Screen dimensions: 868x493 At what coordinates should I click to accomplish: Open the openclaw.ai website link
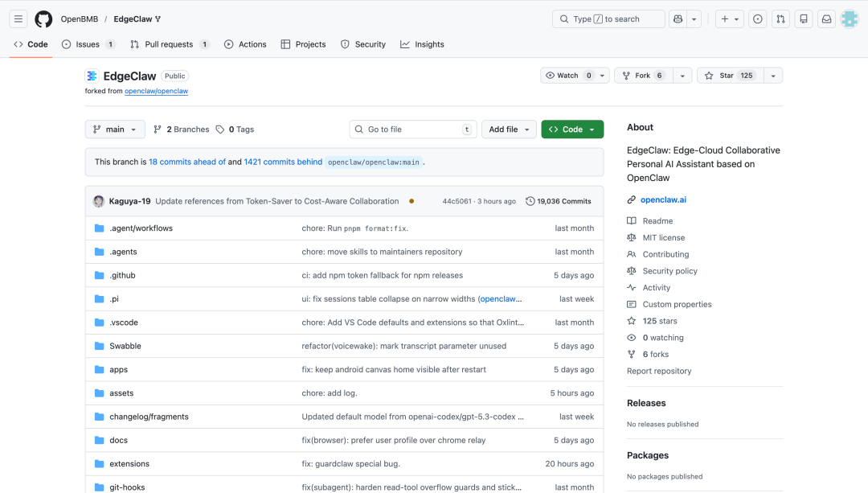pyautogui.click(x=663, y=199)
